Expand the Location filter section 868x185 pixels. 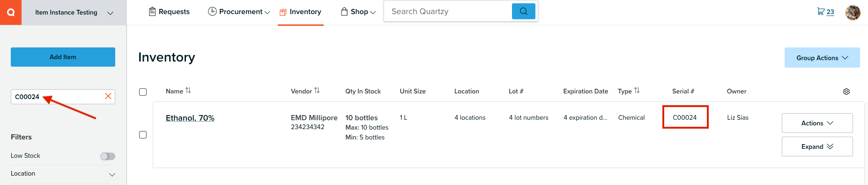tap(63, 174)
